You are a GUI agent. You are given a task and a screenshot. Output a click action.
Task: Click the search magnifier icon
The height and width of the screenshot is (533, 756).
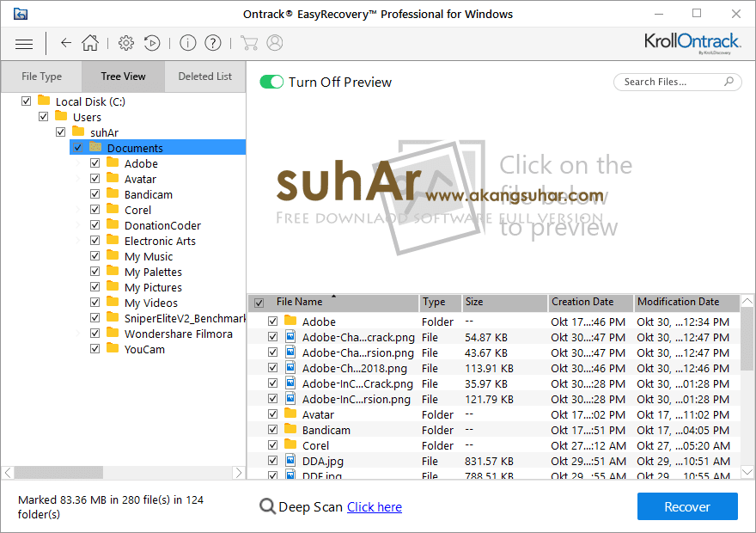[x=729, y=82]
